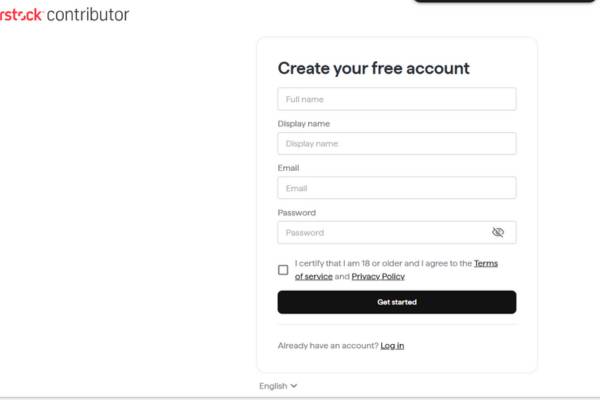The width and height of the screenshot is (600, 400).
Task: Select the Email input field
Action: pos(396,188)
